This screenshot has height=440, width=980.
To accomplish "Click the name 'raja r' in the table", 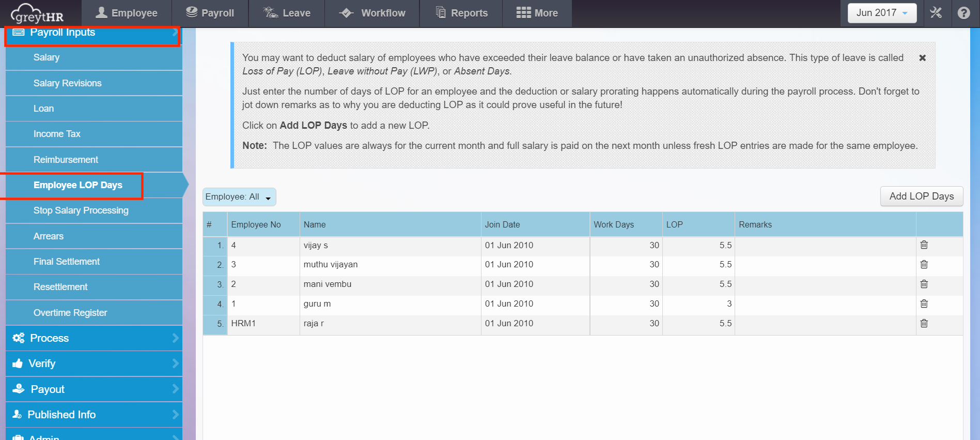I will tap(314, 323).
